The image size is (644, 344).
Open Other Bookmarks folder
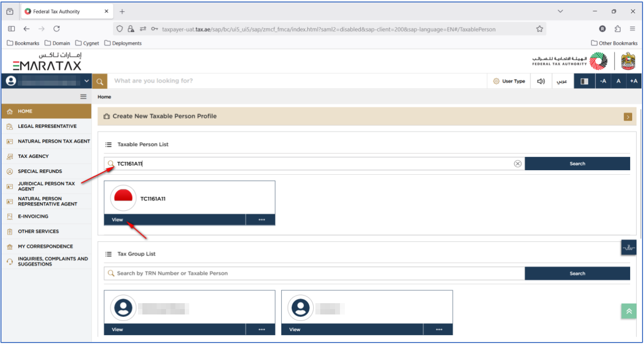click(x=614, y=43)
